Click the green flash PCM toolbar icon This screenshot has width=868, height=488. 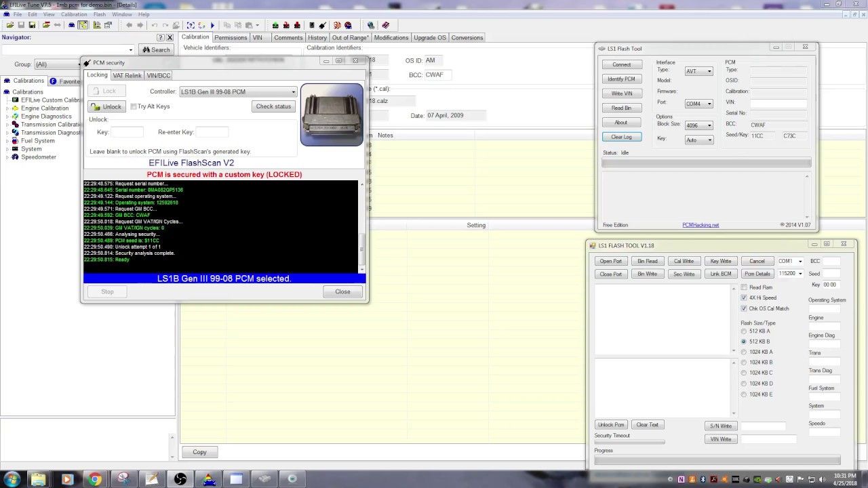tap(275, 25)
